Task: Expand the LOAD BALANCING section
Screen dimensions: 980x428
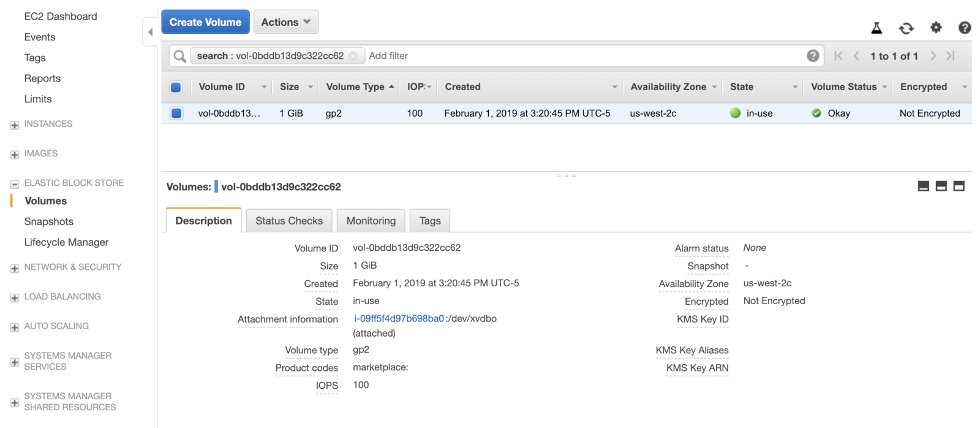Action: pyautogui.click(x=15, y=298)
